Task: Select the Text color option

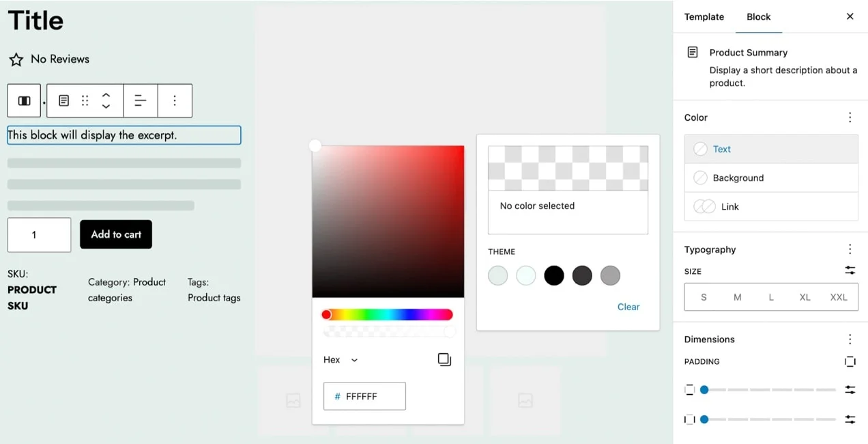Action: point(723,149)
